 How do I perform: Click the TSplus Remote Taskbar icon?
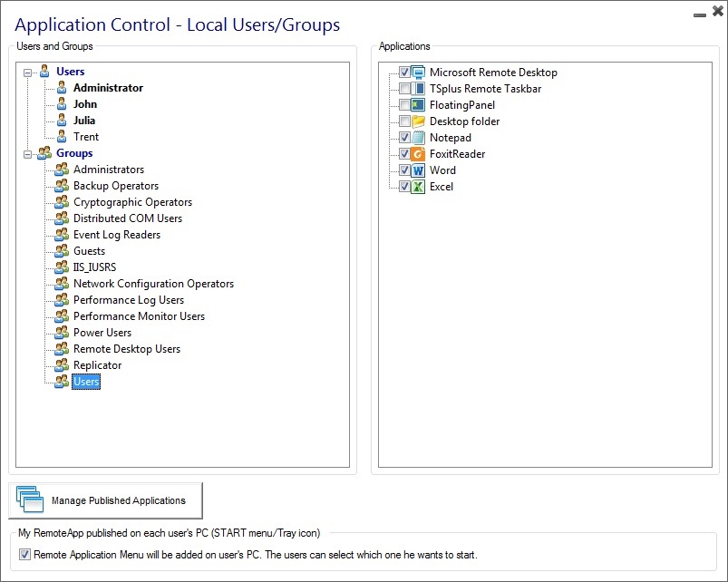point(418,89)
